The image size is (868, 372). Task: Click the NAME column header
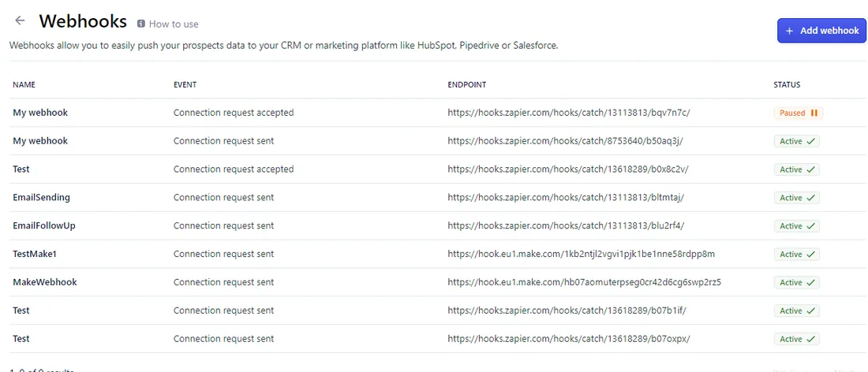pos(24,84)
